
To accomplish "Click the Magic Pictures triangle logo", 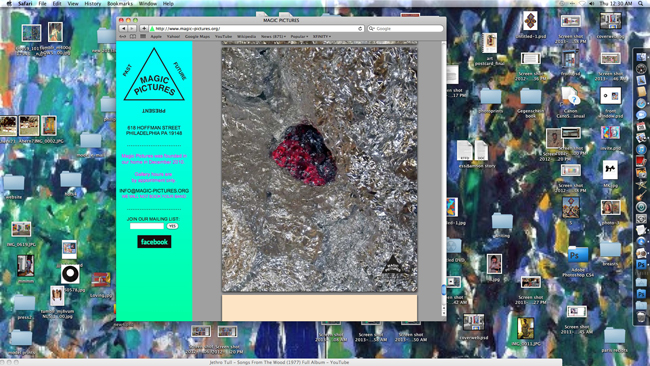I will point(154,75).
